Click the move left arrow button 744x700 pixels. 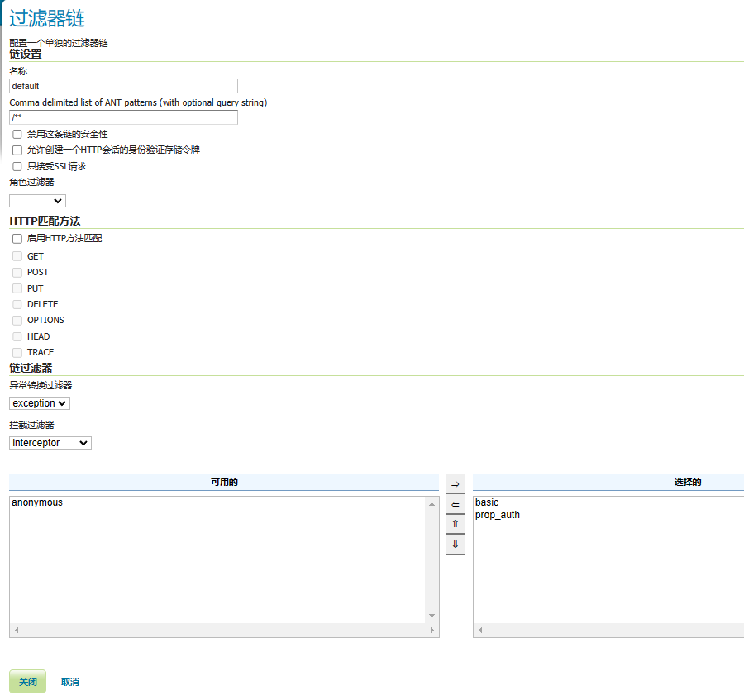[455, 504]
